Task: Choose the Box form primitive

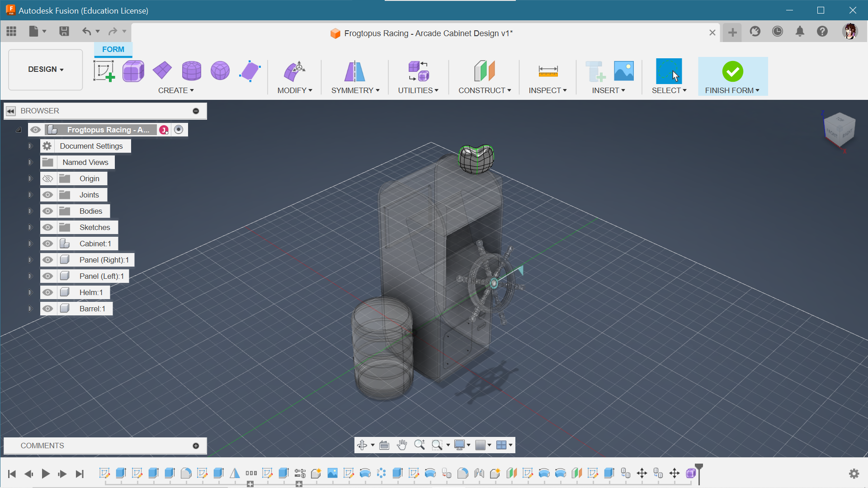Action: [133, 71]
